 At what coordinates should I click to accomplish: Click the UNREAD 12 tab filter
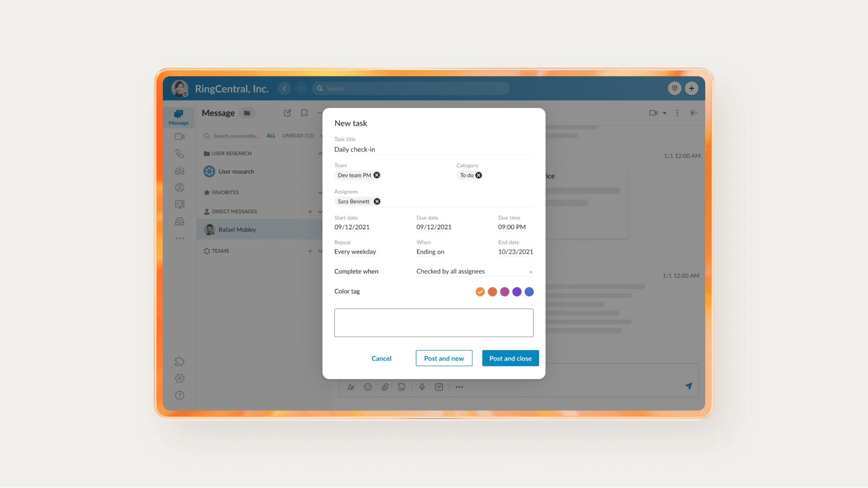297,135
